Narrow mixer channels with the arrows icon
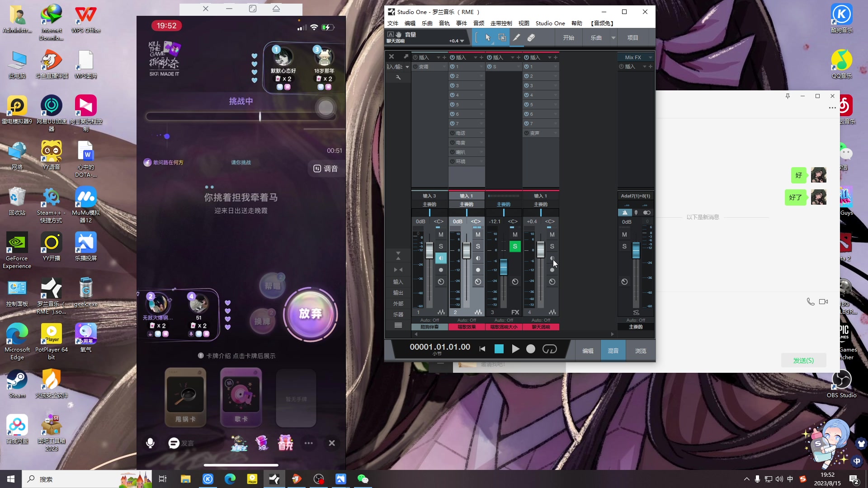This screenshot has height=488, width=868. coord(398,270)
